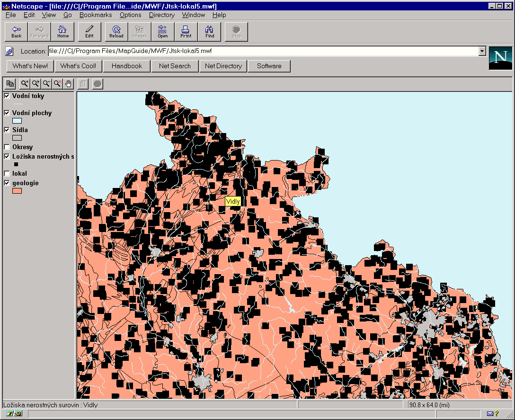The height and width of the screenshot is (420, 515).
Task: Enable the lokal layer checkbox
Action: coord(7,173)
